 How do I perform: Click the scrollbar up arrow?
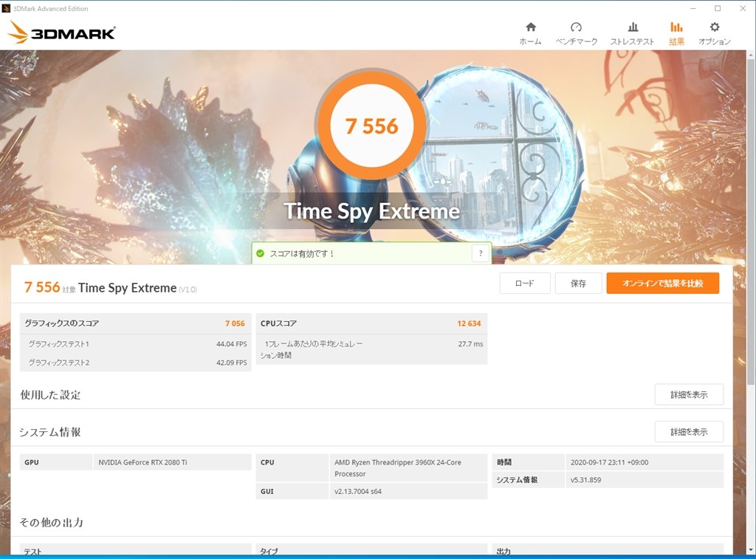coord(750,54)
